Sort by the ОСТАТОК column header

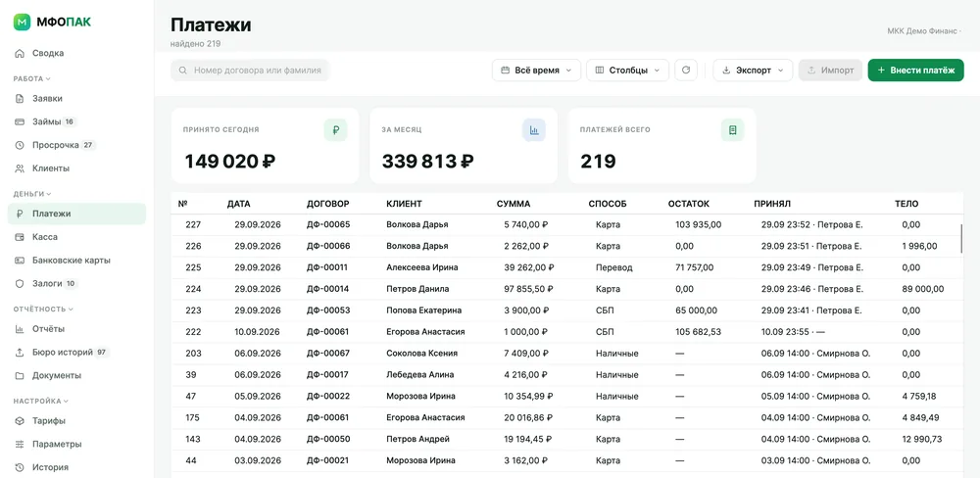pyautogui.click(x=689, y=204)
